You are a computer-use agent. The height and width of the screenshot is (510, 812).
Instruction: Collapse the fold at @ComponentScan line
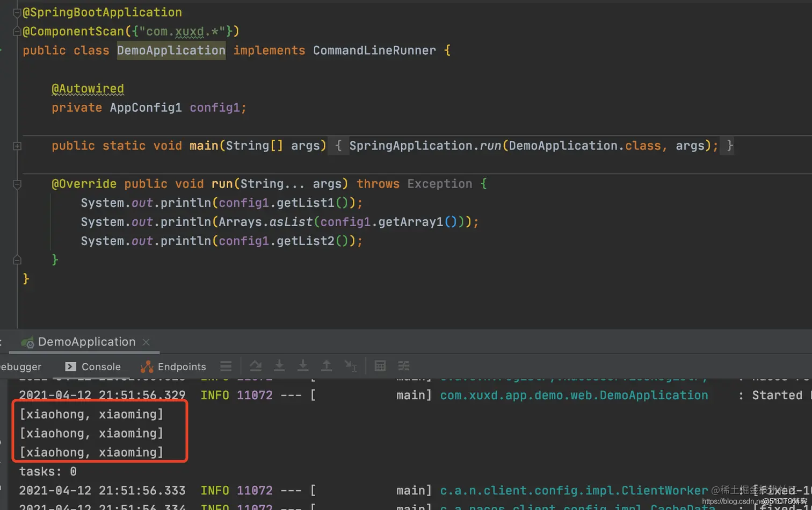click(x=17, y=31)
